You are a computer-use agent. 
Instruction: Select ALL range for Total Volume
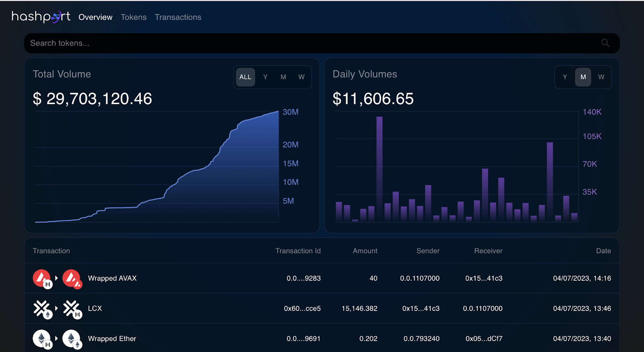tap(245, 77)
